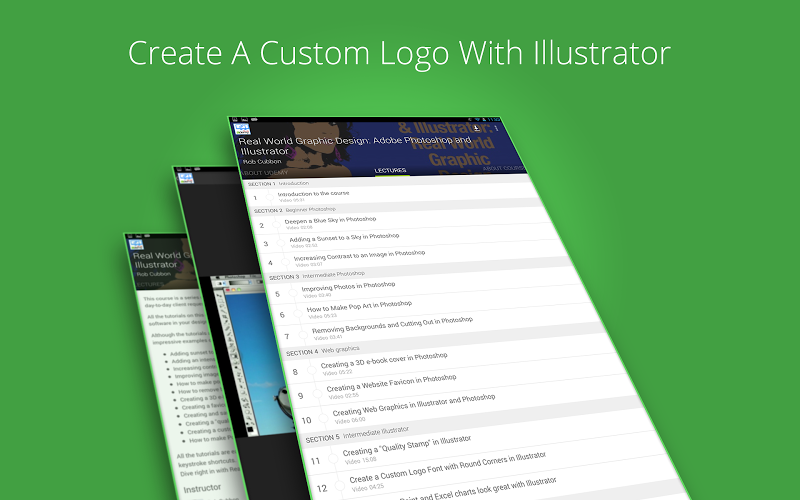
Task: Click the 'SECTION 4 Web graphics' header
Action: pos(322,351)
